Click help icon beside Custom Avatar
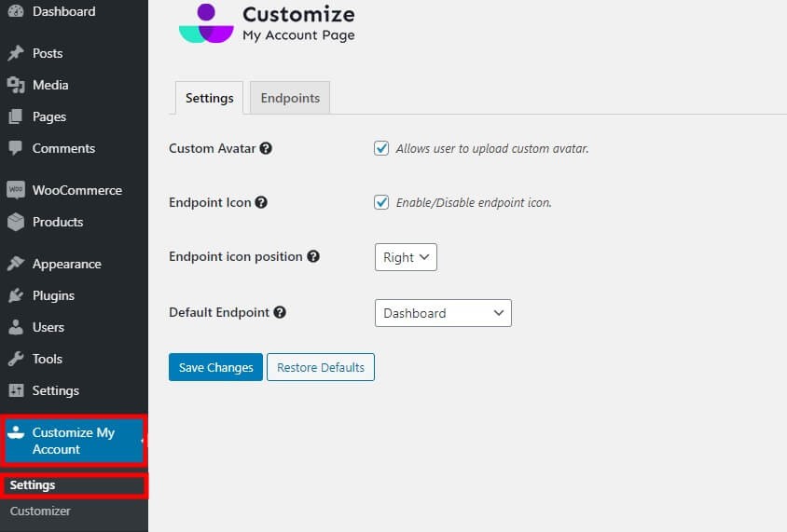Screen dimensions: 787x532 click(x=266, y=148)
